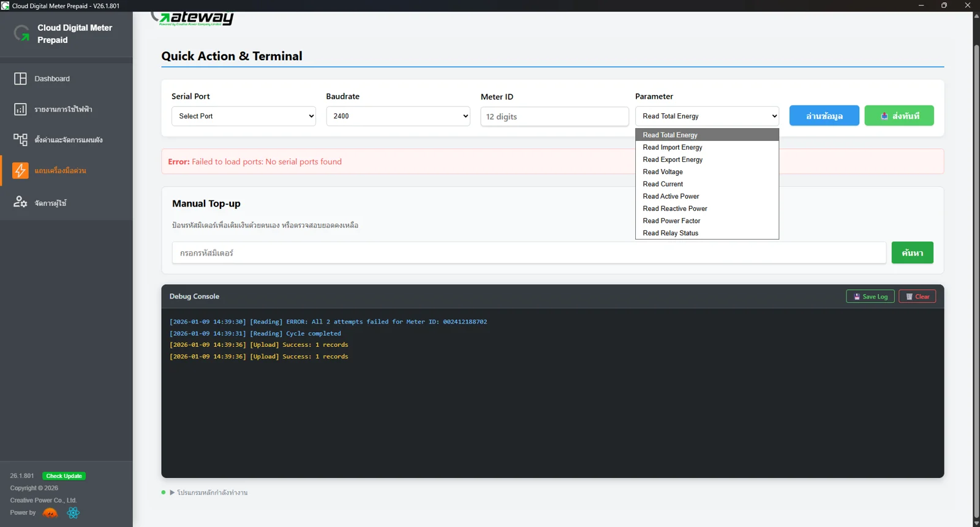Click the Manual Top-up heading

click(206, 203)
